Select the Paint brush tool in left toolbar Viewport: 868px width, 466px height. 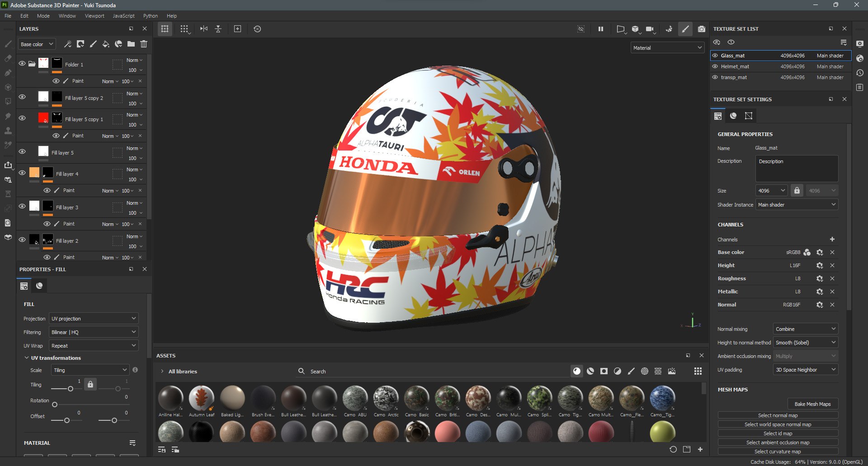pyautogui.click(x=8, y=44)
